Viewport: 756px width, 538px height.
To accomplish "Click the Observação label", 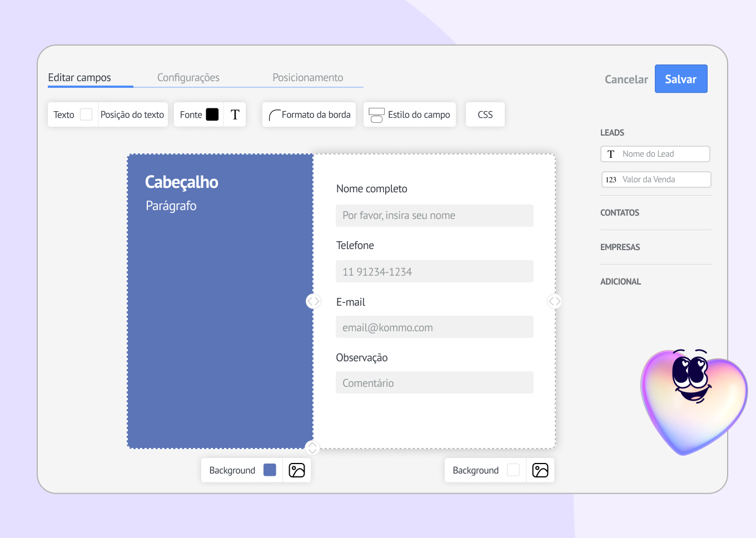I will (362, 358).
